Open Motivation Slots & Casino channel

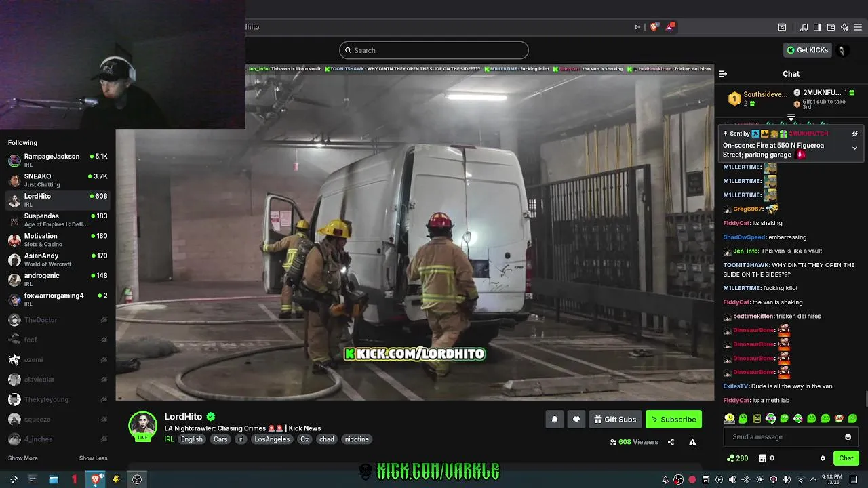click(58, 240)
